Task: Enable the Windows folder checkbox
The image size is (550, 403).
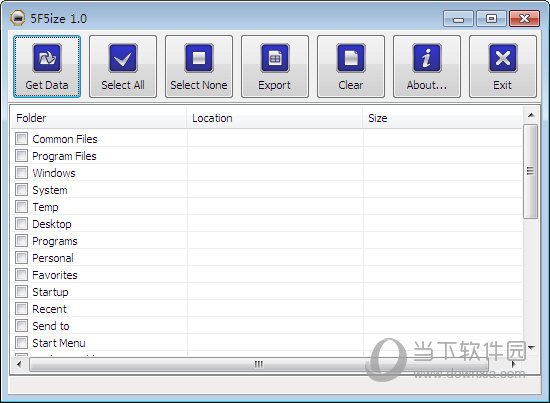Action: point(21,173)
